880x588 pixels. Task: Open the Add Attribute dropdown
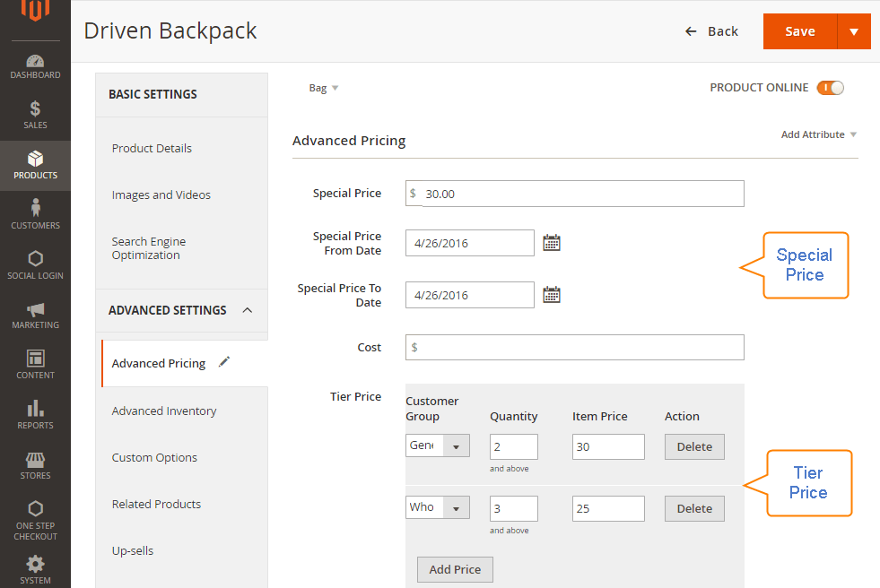(x=818, y=134)
